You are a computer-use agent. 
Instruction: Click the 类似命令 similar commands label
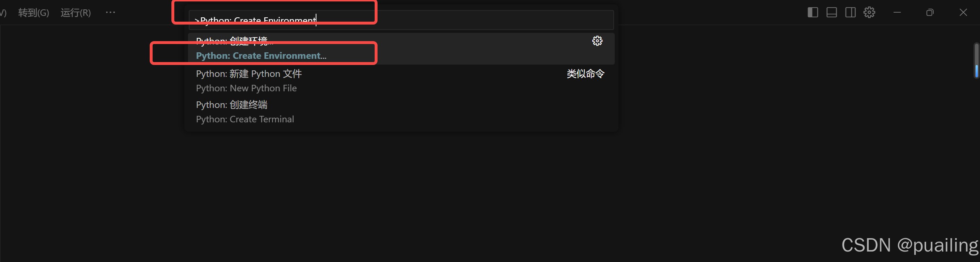click(585, 74)
